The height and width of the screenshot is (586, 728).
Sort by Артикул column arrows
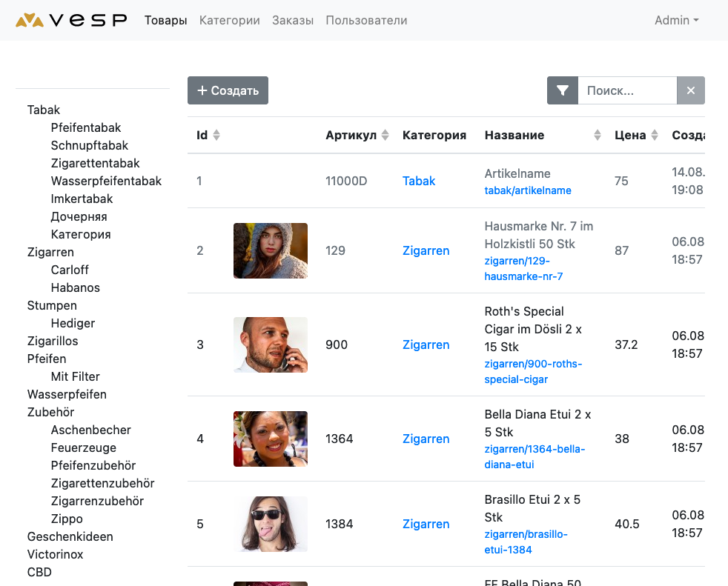(x=385, y=136)
